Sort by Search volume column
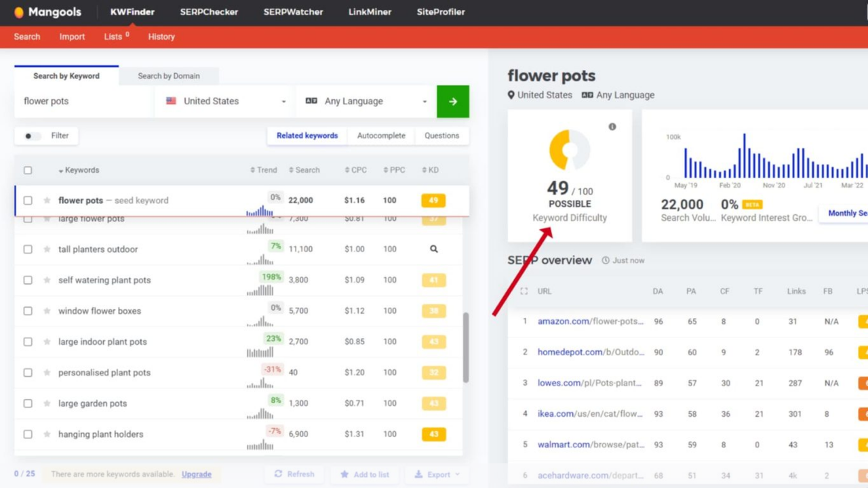868x488 pixels. pos(304,170)
